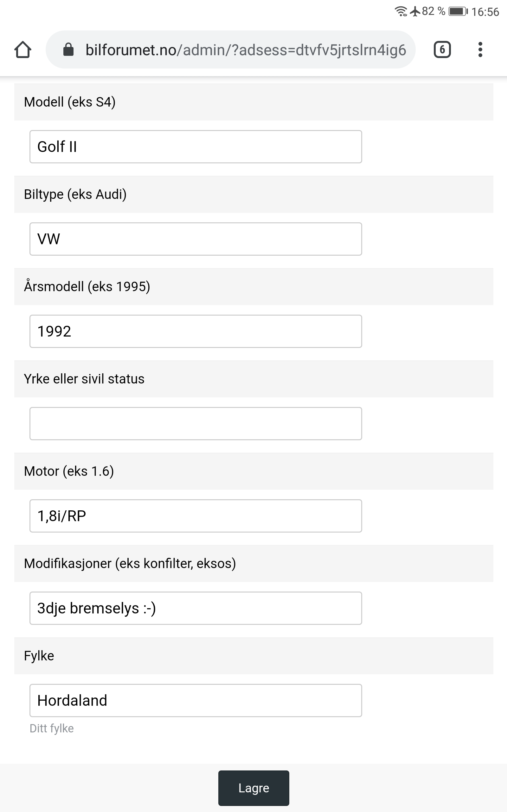Click the Biltype field containing VW
The image size is (507, 812).
coord(196,239)
